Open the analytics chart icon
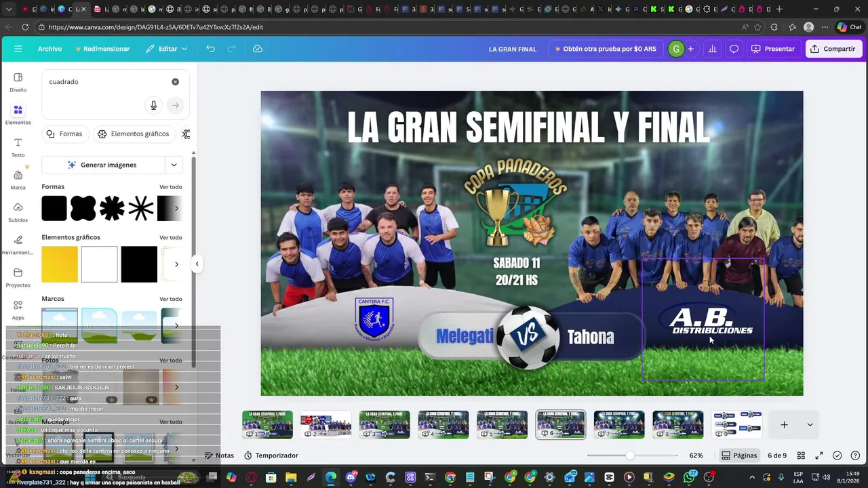 pyautogui.click(x=713, y=49)
